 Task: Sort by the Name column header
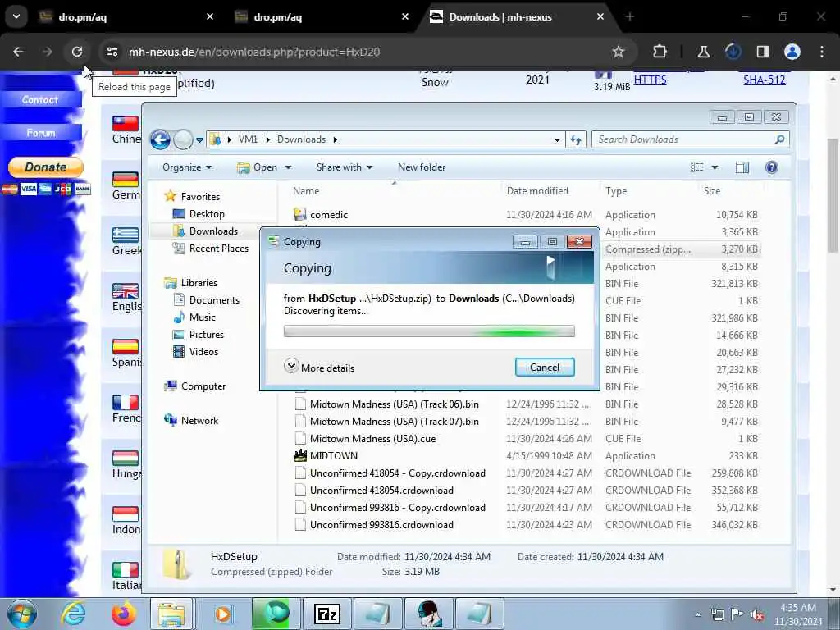click(x=306, y=190)
